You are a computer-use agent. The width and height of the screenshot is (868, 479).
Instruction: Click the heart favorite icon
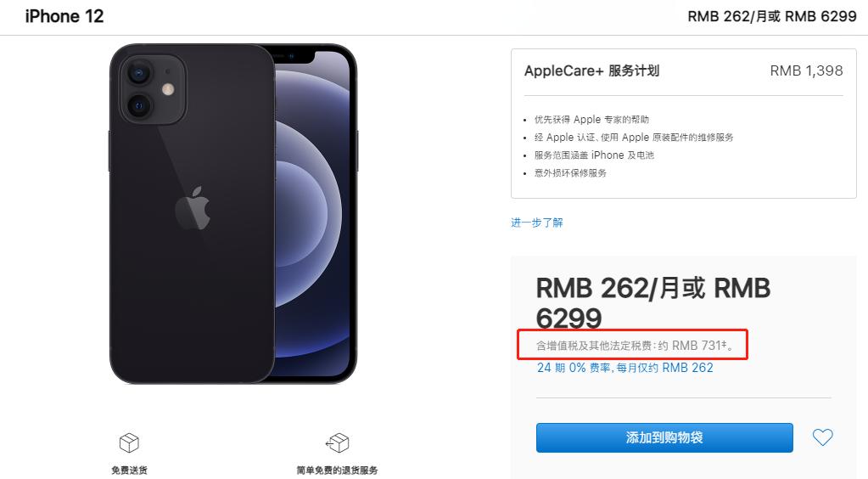tap(823, 437)
